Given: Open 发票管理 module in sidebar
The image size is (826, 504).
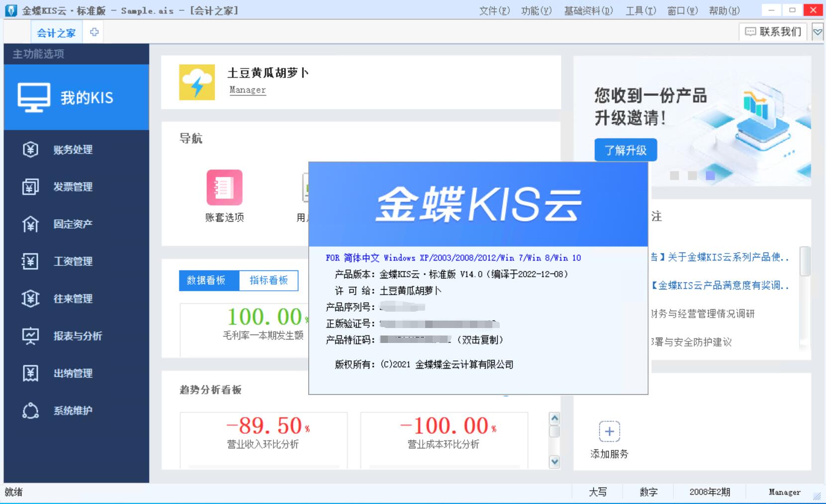Looking at the screenshot, I should (x=76, y=186).
